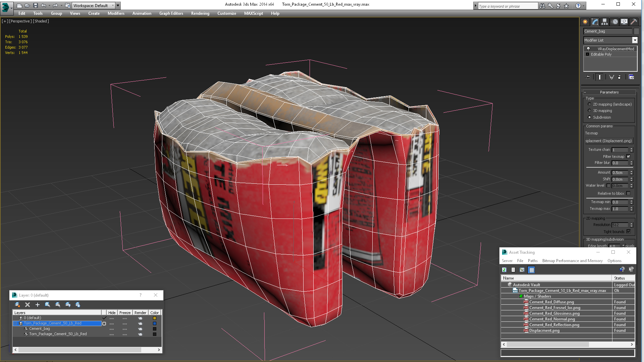Expand the Editable Poly stack entry

pyautogui.click(x=587, y=54)
